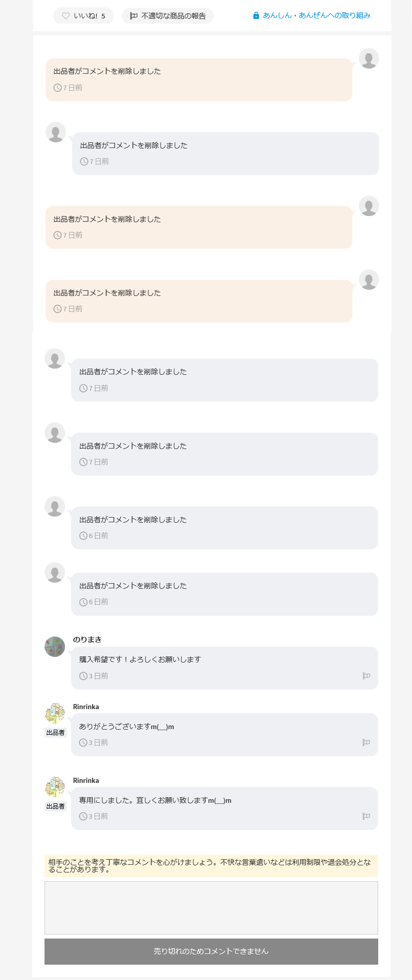
Task: Open Rinrinka's avatar beside ありがとうございます comment
Action: pos(55,713)
